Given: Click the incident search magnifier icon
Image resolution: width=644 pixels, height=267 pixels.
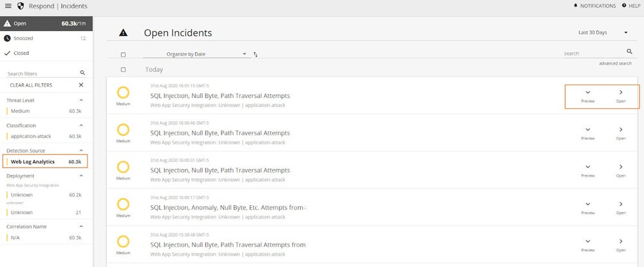Looking at the screenshot, I should 629,52.
